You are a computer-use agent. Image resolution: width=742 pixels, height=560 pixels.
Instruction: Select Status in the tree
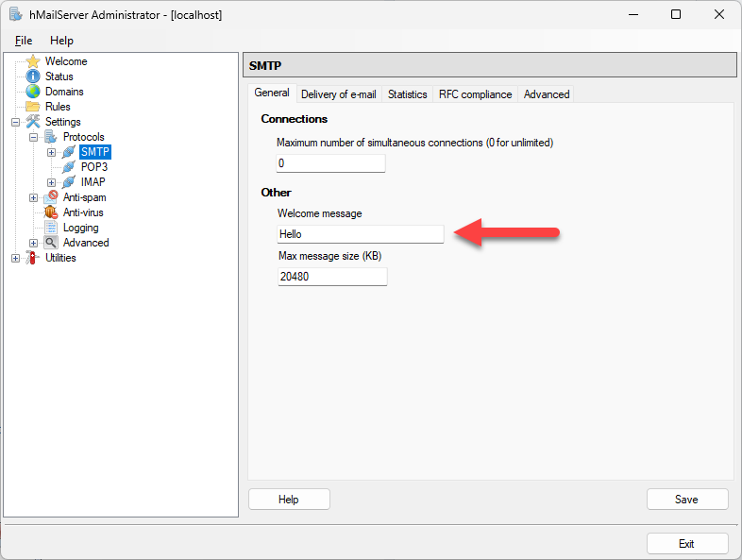point(59,76)
